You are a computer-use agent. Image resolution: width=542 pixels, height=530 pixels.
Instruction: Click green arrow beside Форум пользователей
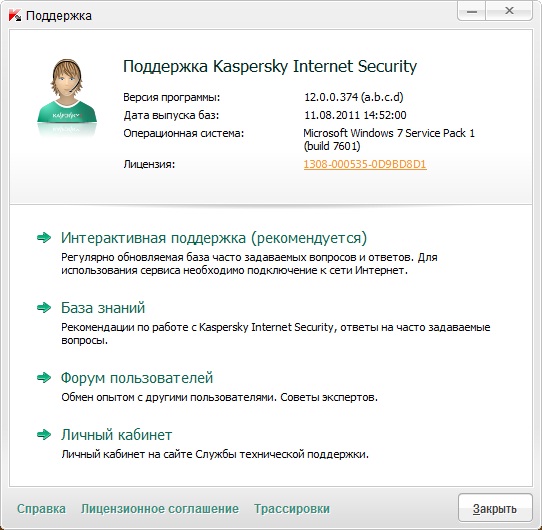coord(44,378)
